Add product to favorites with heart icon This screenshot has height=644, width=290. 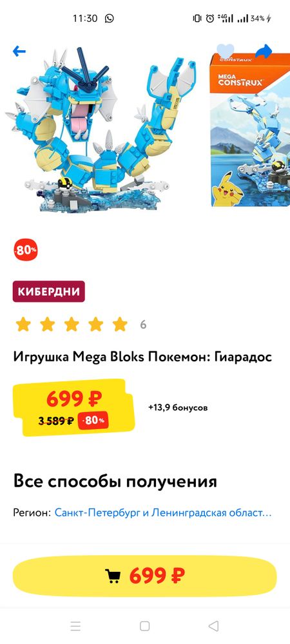225,52
